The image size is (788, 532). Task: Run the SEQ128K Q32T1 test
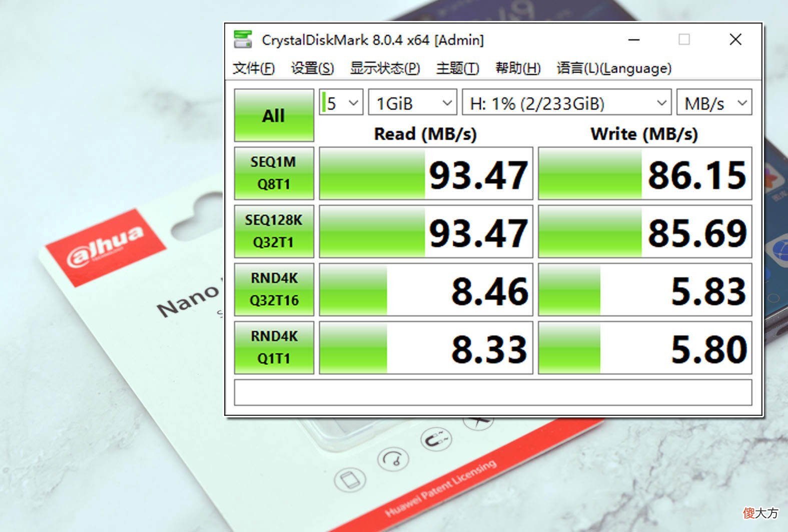tap(274, 231)
